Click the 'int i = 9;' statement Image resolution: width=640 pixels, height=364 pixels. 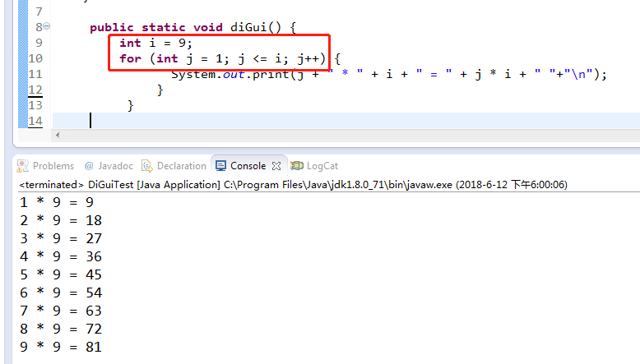click(x=155, y=43)
